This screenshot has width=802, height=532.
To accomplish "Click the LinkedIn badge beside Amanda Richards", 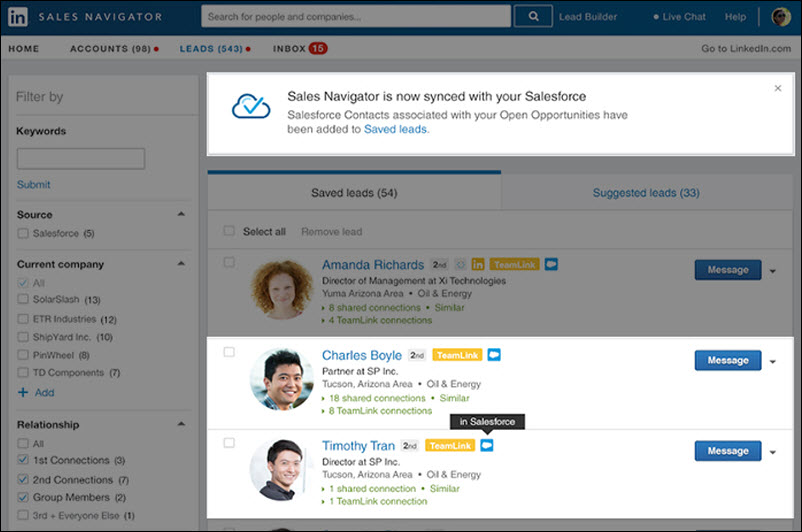I will pyautogui.click(x=478, y=265).
